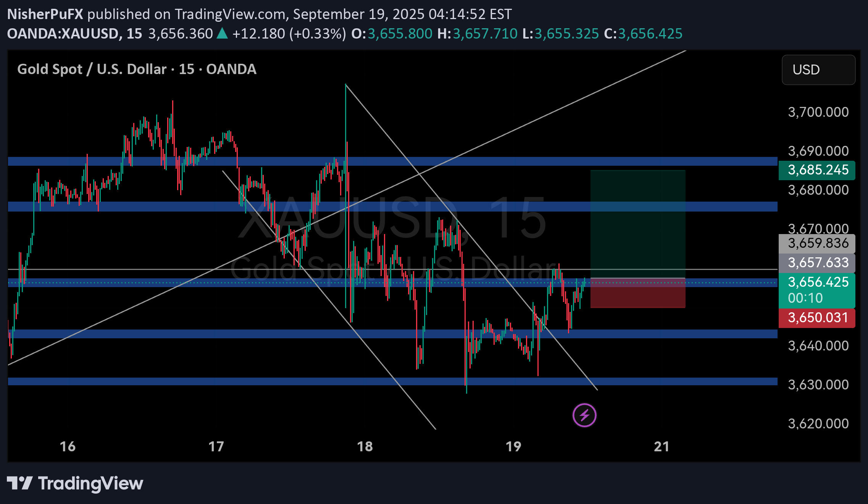Image resolution: width=868 pixels, height=504 pixels.
Task: Click NisherPuFX author name in header
Action: click(x=45, y=14)
